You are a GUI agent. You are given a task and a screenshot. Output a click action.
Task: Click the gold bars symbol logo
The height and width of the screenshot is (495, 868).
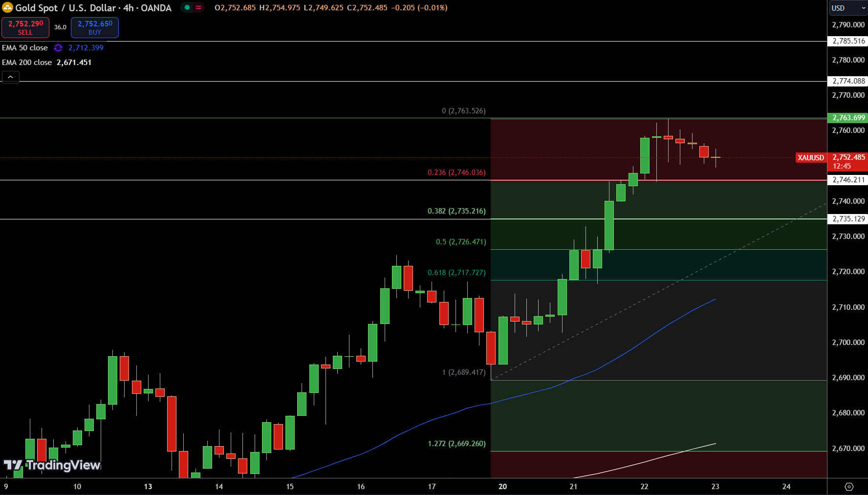[7, 8]
